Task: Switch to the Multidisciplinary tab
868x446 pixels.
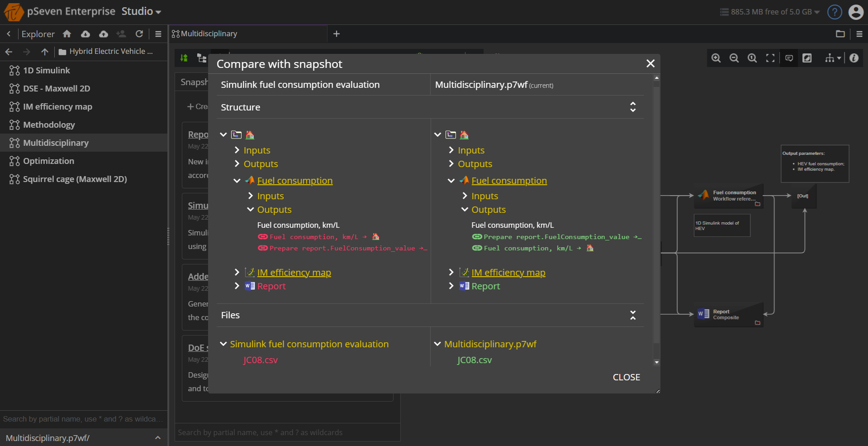Action: pyautogui.click(x=248, y=34)
